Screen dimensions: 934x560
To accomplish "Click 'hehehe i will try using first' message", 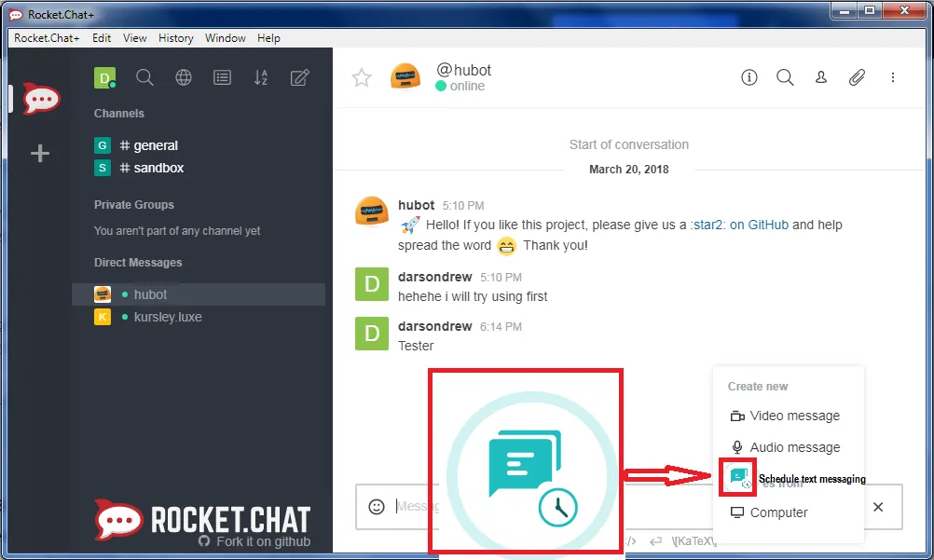I will click(473, 296).
